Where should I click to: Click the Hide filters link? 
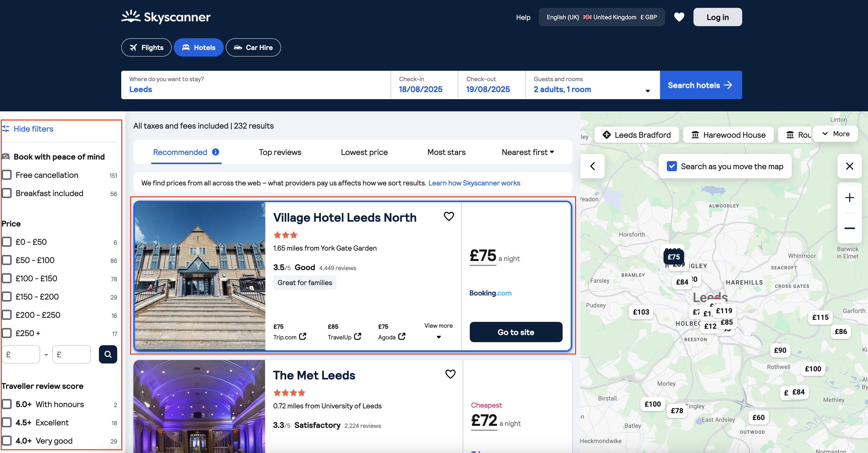click(33, 129)
